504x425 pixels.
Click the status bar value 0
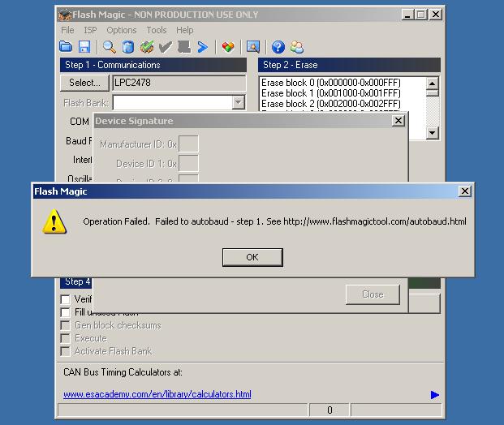point(330,410)
